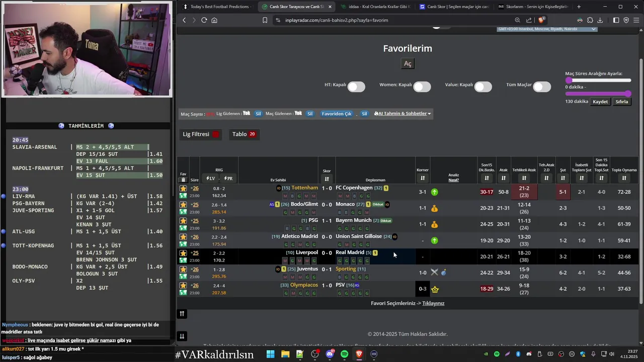Screen dimensions: 644x362
Task: Toggle the Women: Kapalı switch
Action: [x=422, y=87]
